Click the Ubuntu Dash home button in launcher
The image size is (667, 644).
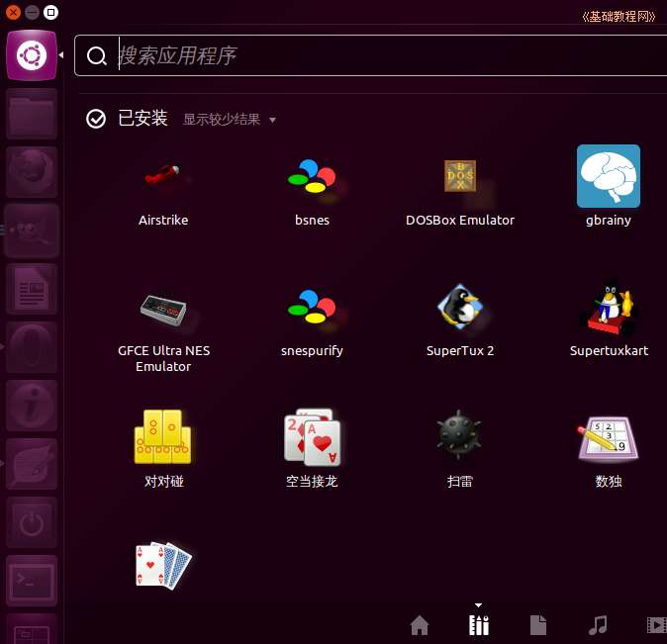click(x=32, y=55)
